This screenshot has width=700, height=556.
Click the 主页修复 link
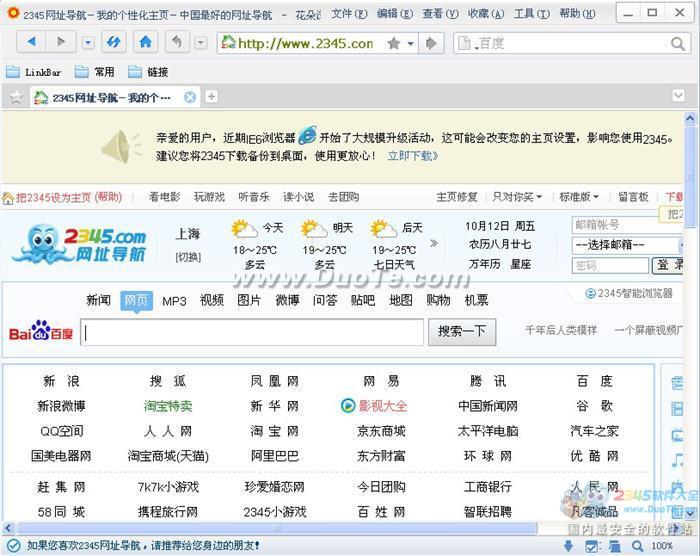[x=457, y=197]
